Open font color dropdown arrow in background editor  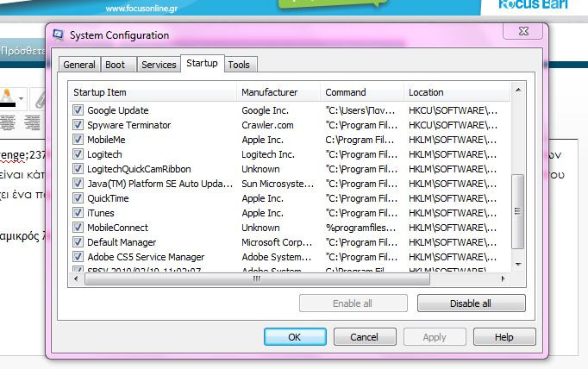[x=22, y=98]
